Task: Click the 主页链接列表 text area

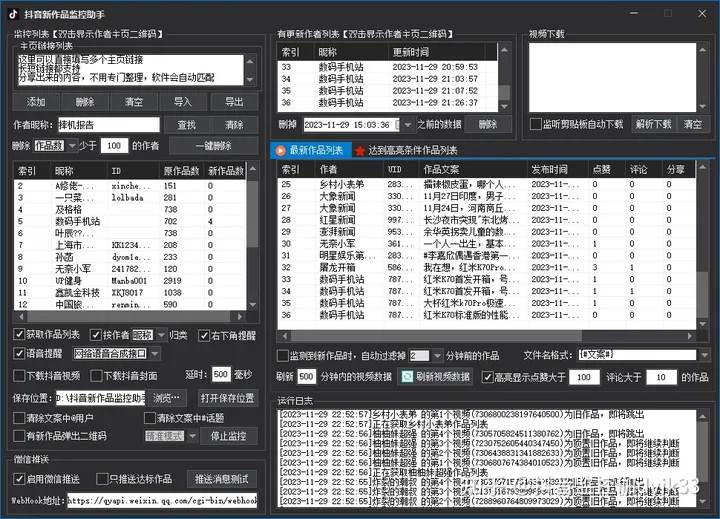Action: coord(130,69)
